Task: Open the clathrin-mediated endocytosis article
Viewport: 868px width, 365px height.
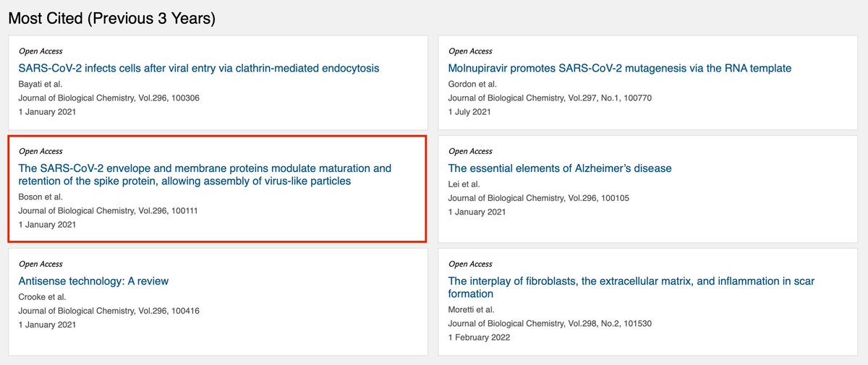Action: point(199,68)
